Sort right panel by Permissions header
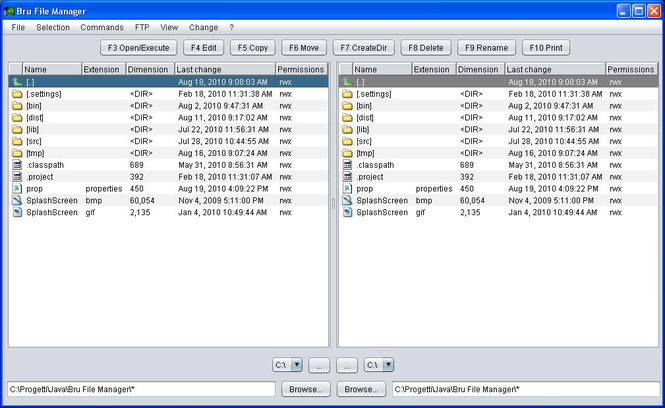 pyautogui.click(x=631, y=70)
